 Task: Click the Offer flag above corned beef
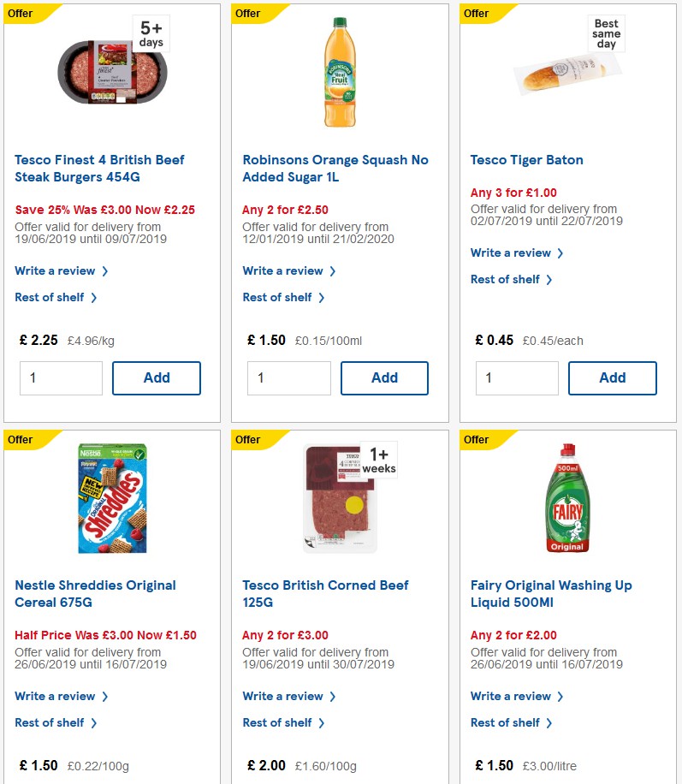coord(249,440)
